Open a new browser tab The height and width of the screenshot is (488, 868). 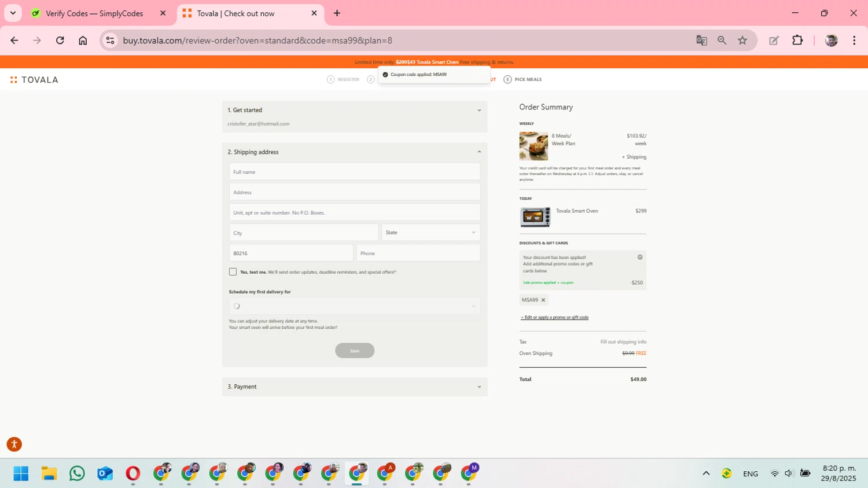click(x=337, y=13)
